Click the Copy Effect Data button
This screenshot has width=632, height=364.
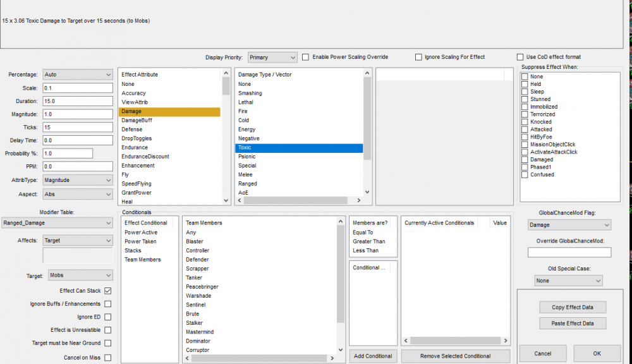pos(572,307)
